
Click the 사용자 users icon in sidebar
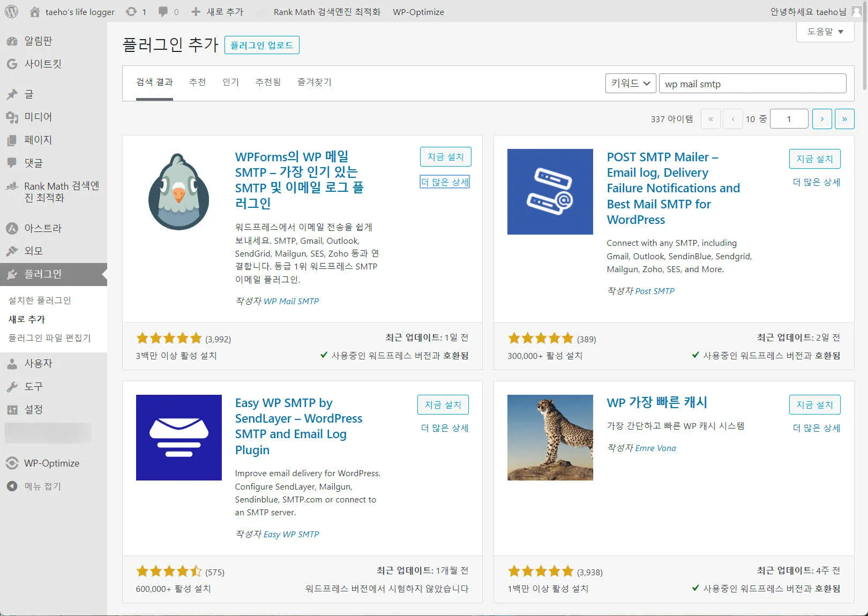[x=12, y=364]
